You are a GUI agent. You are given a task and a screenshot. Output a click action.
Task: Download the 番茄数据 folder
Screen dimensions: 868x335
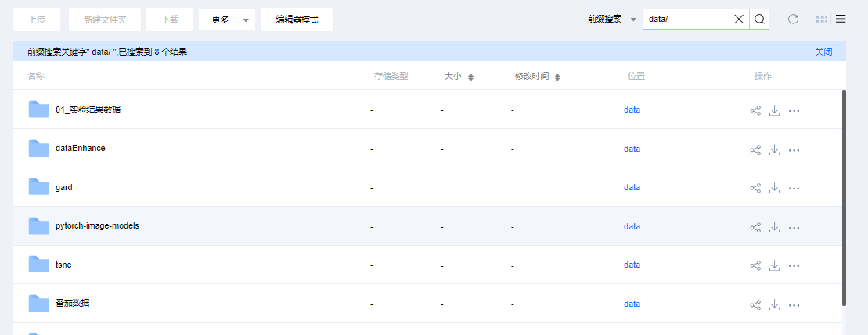tap(774, 304)
